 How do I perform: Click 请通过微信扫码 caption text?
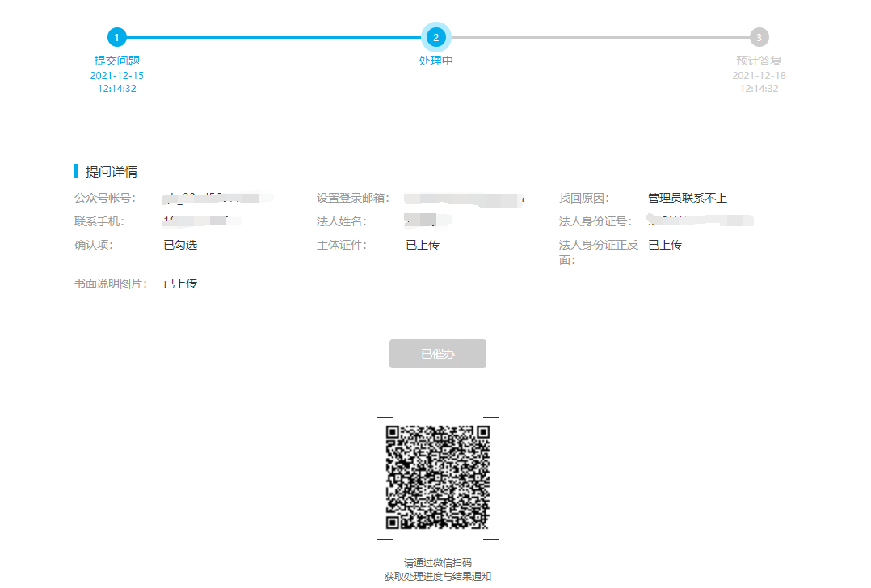coord(438,562)
